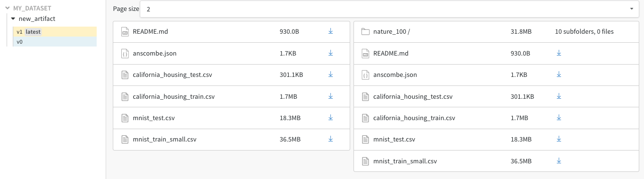
Task: Collapse the new_artifact tree node
Action: (x=13, y=19)
